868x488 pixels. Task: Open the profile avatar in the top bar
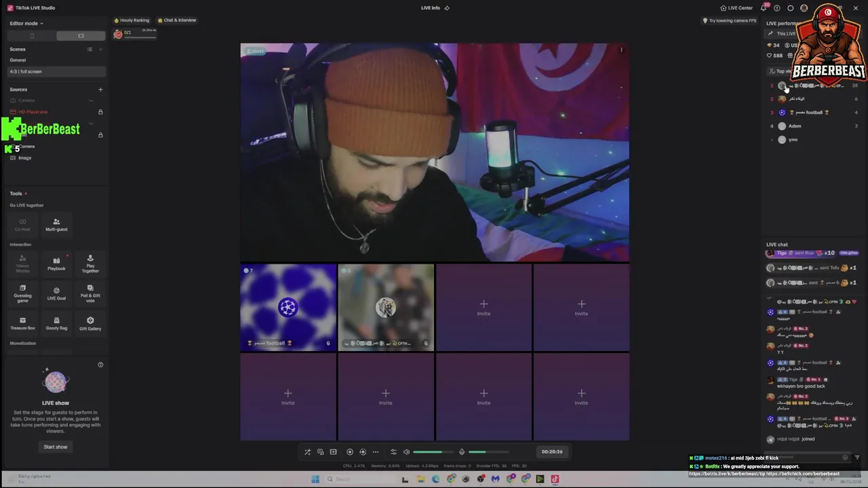(804, 8)
